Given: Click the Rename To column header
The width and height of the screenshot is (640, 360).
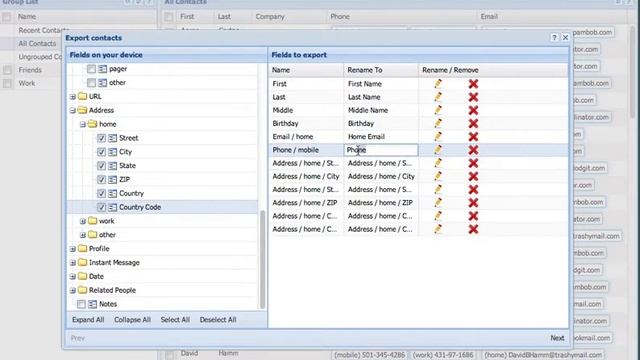Looking at the screenshot, I should (x=381, y=70).
